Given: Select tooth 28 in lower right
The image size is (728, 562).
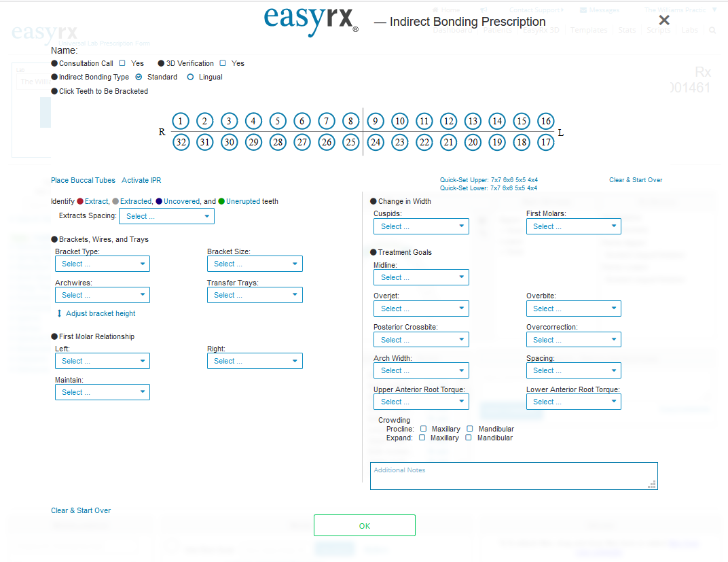Looking at the screenshot, I should point(278,142).
